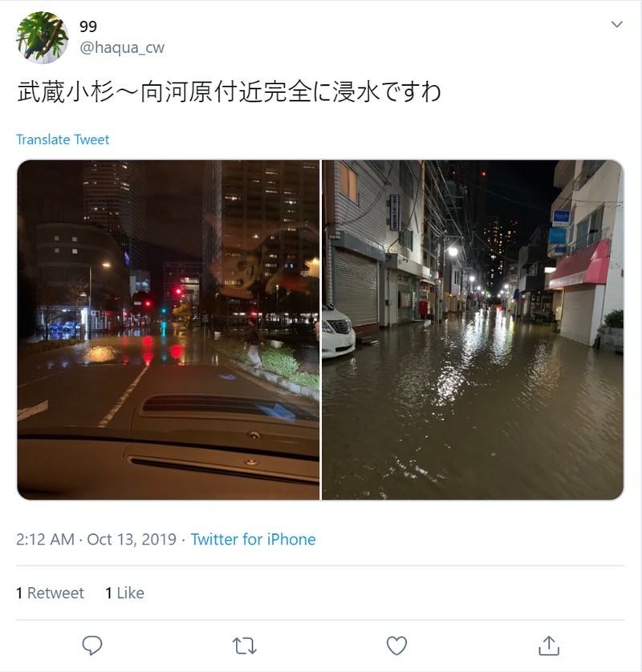Click the Translate Tweet link
642x672 pixels.
click(63, 140)
